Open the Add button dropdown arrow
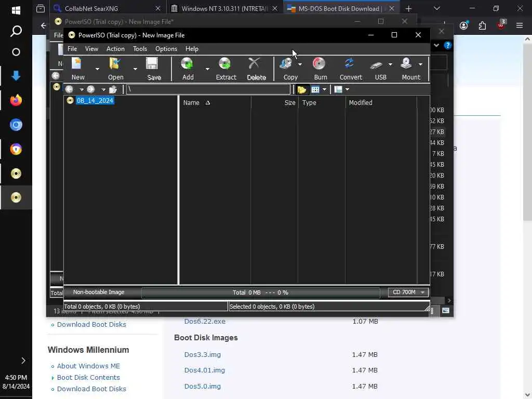The width and height of the screenshot is (532, 399). (207, 69)
